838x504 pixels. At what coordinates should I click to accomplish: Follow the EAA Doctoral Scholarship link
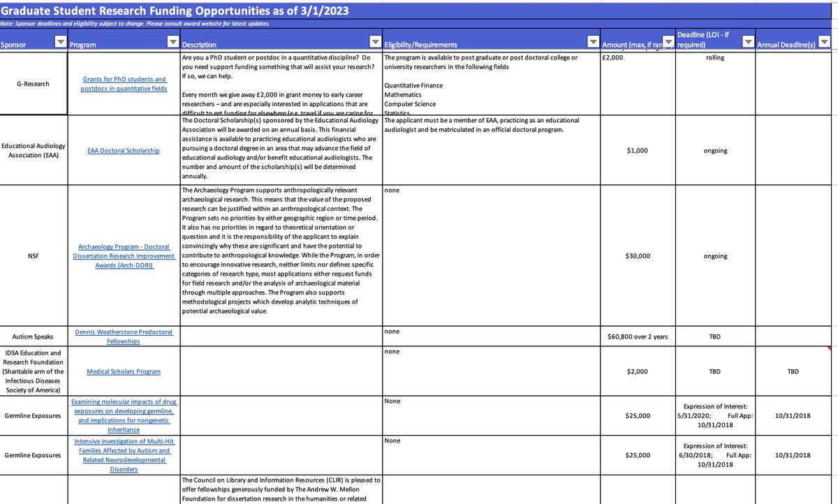(x=124, y=150)
